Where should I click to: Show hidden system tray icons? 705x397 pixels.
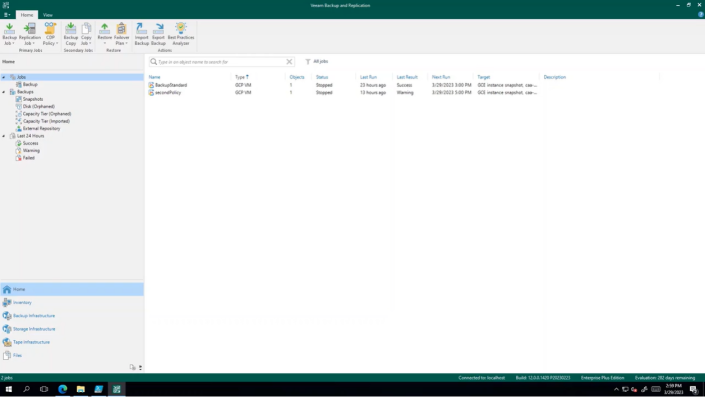pyautogui.click(x=616, y=389)
